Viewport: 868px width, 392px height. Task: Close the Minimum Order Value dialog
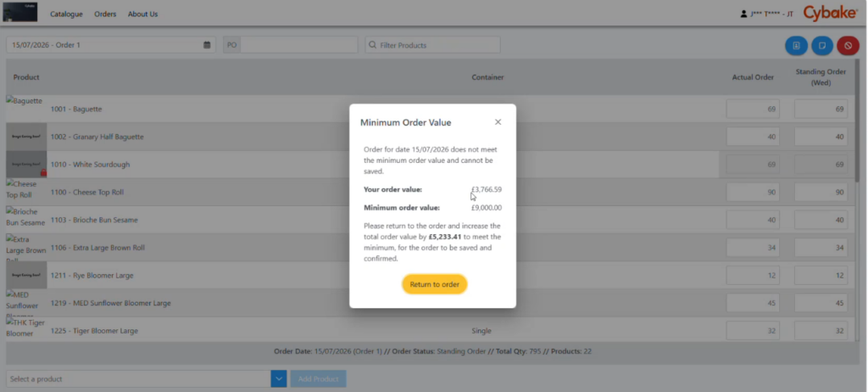click(498, 122)
